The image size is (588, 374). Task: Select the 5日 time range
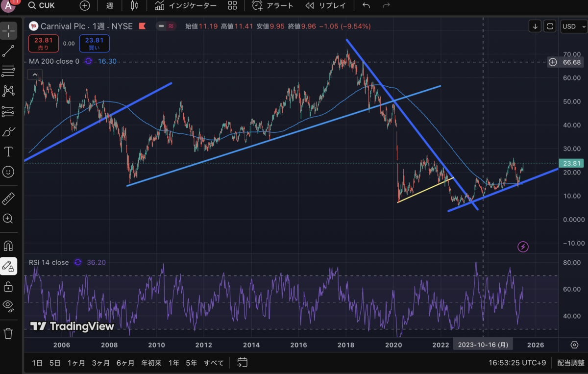point(55,363)
